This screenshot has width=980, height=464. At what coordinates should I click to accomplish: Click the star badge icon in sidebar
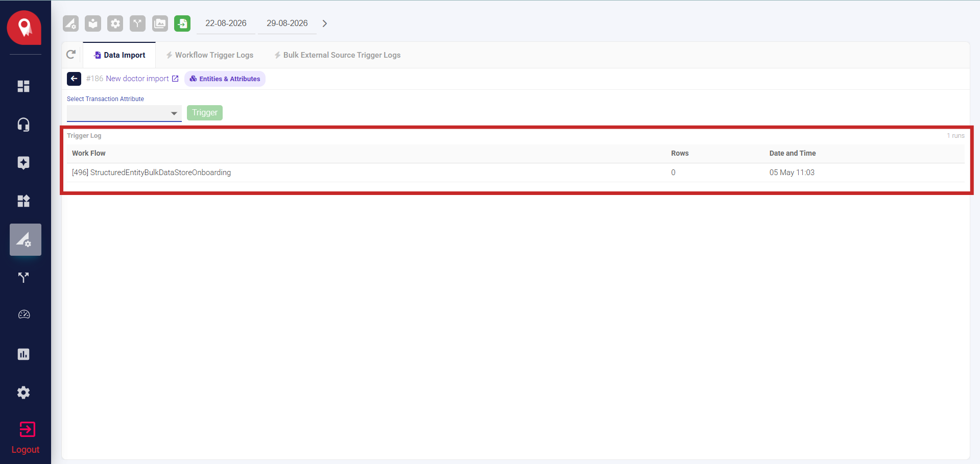23,163
